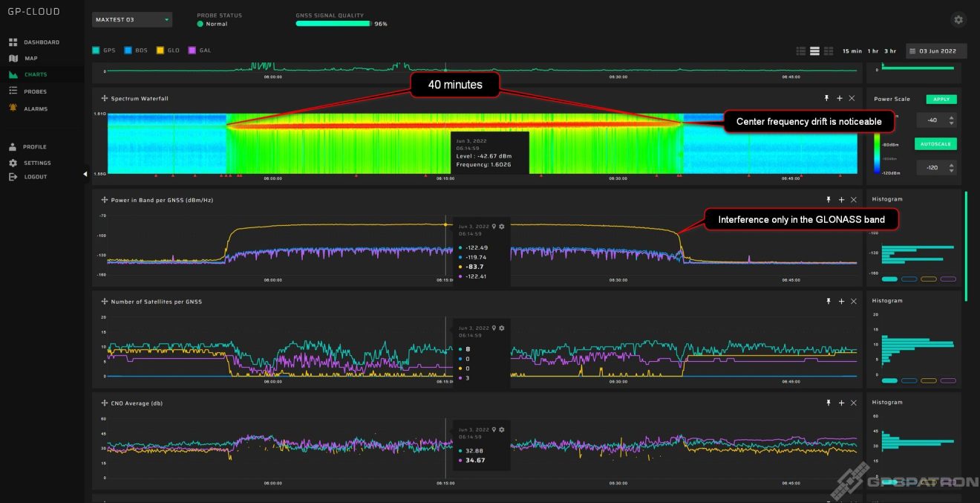Add a widget to the Power in Band panel
The image size is (980, 503).
(x=841, y=199)
